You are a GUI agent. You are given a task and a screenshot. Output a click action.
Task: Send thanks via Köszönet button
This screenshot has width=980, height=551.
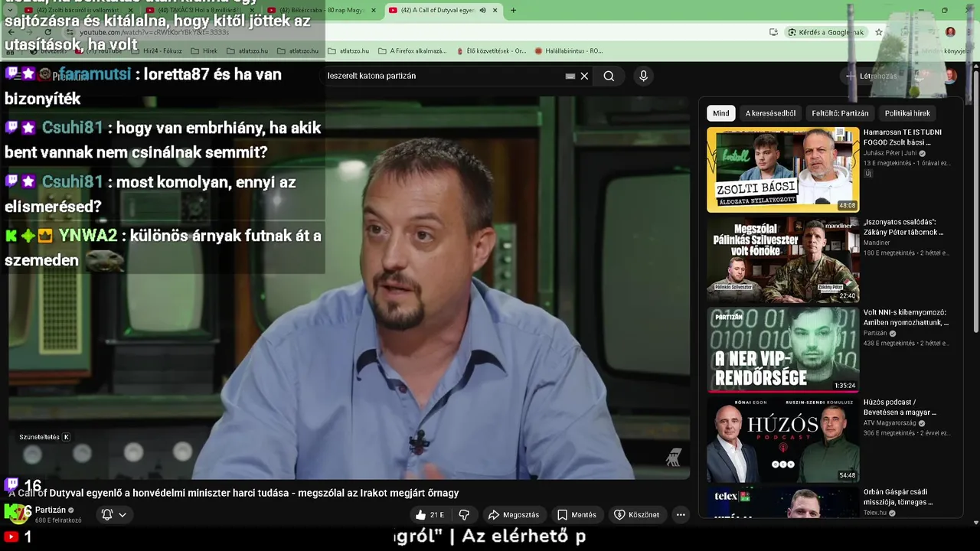coord(636,514)
